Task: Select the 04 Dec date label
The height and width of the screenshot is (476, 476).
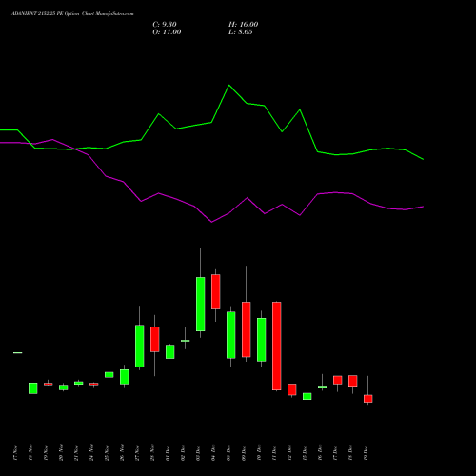Action: coord(213,453)
